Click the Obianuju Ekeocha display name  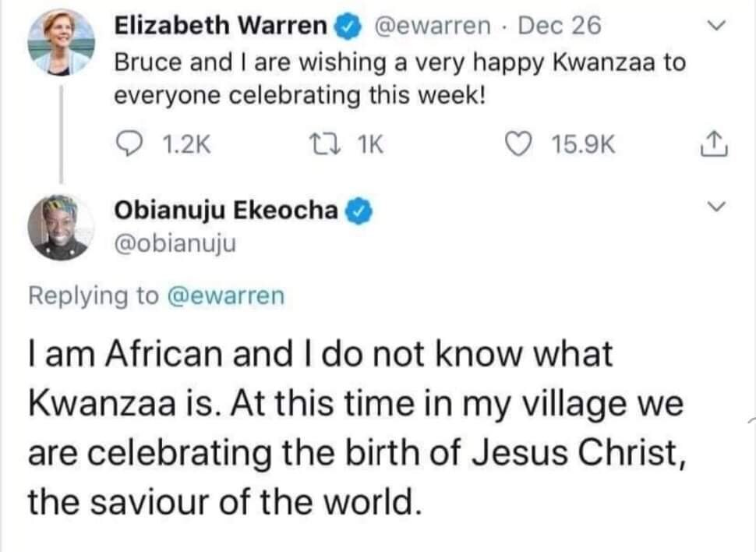[x=227, y=211]
